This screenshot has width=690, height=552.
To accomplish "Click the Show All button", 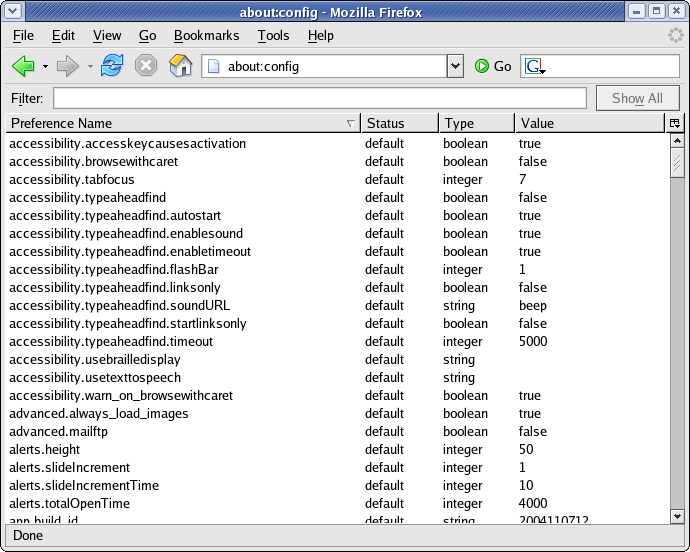I will [637, 98].
